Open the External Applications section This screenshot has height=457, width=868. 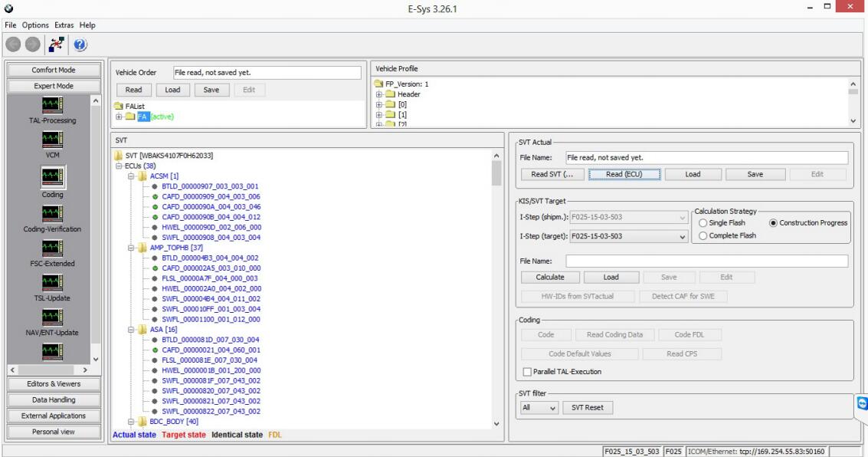54,416
